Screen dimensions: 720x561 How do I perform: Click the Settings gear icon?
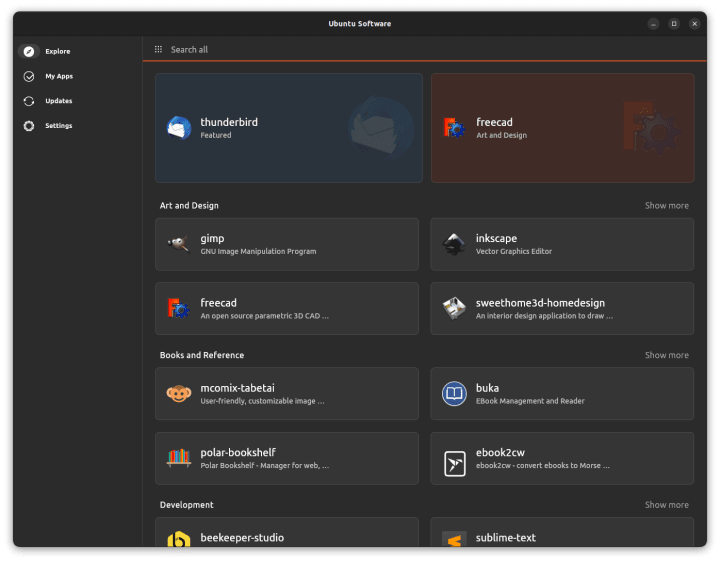tap(29, 126)
